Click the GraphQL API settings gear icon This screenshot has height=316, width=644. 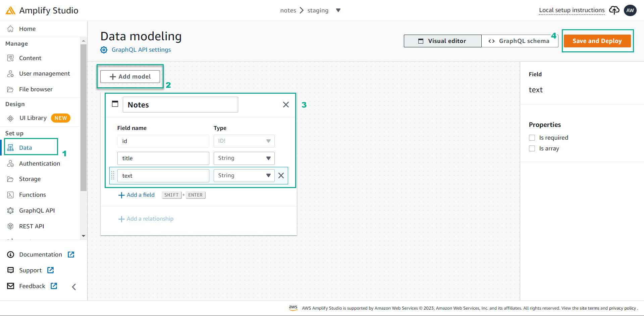104,50
